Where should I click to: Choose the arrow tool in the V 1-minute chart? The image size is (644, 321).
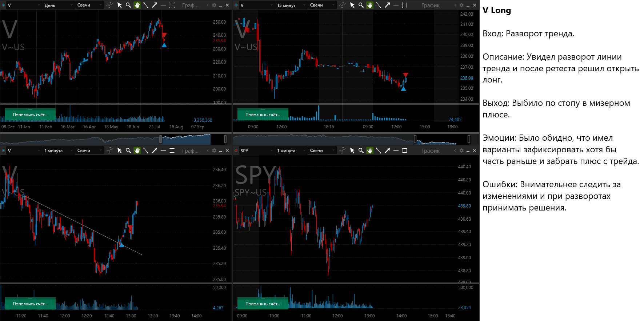155,151
